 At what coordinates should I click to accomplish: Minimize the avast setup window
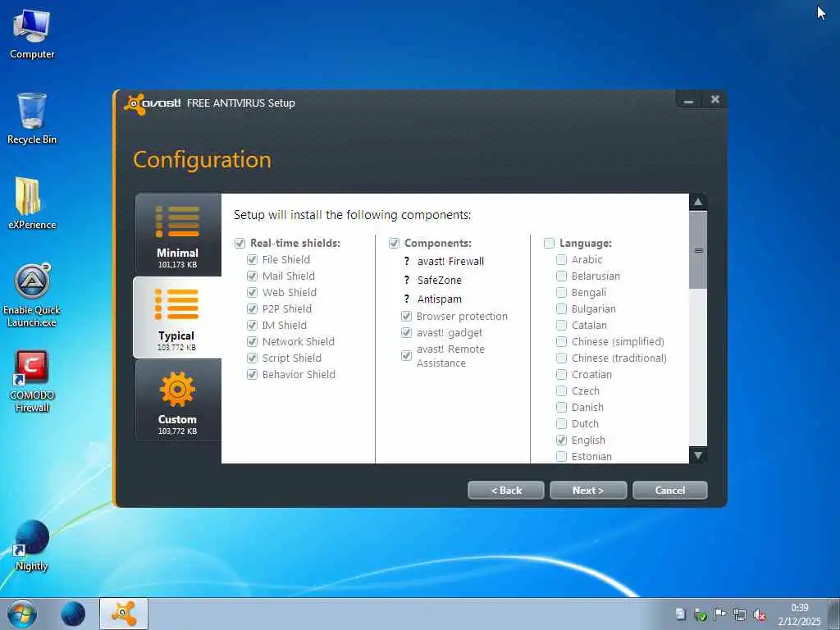coord(689,99)
